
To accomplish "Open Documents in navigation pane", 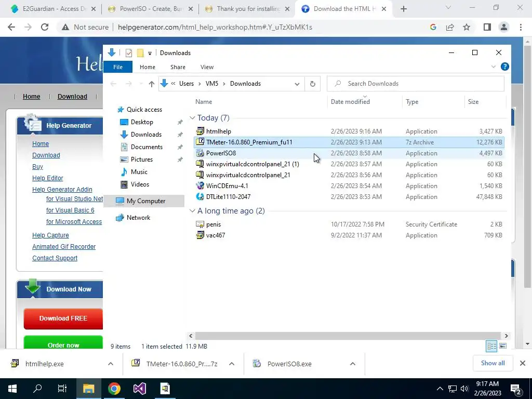I will point(147,147).
